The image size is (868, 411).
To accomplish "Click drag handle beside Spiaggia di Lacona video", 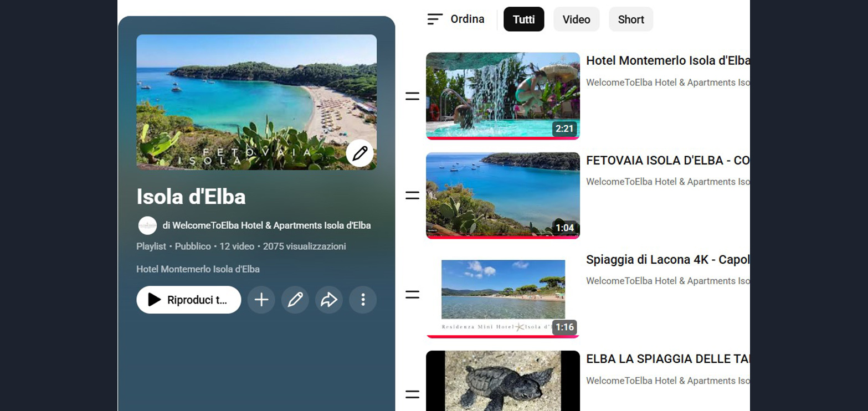I will [x=412, y=295].
